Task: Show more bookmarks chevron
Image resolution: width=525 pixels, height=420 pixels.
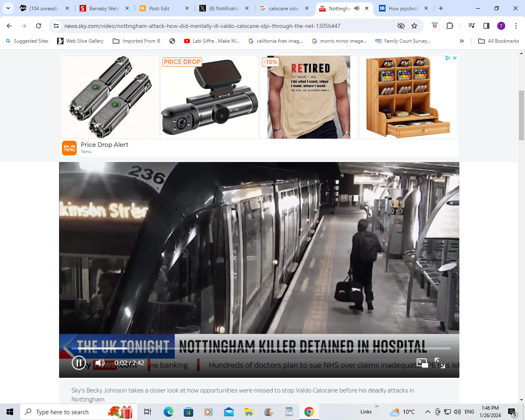Action: (x=462, y=41)
